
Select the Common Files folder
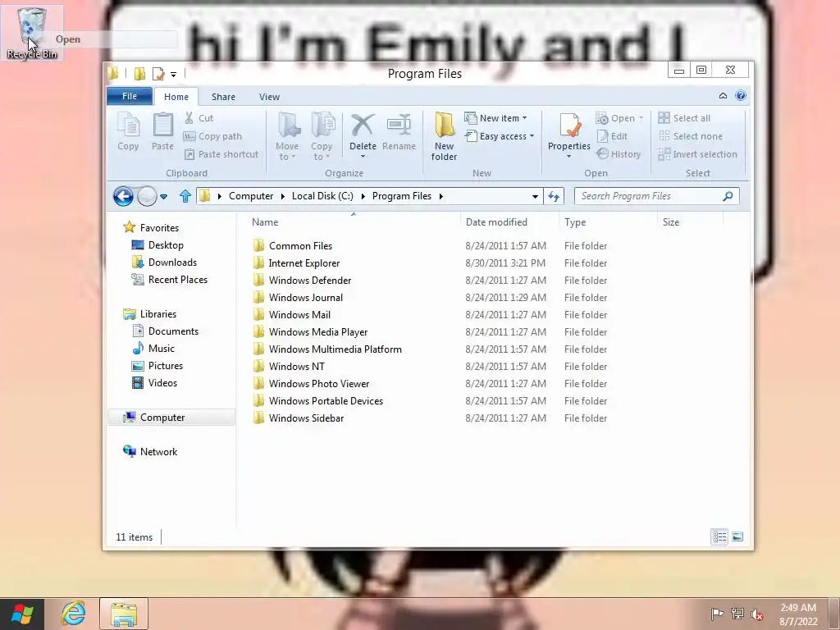point(300,246)
